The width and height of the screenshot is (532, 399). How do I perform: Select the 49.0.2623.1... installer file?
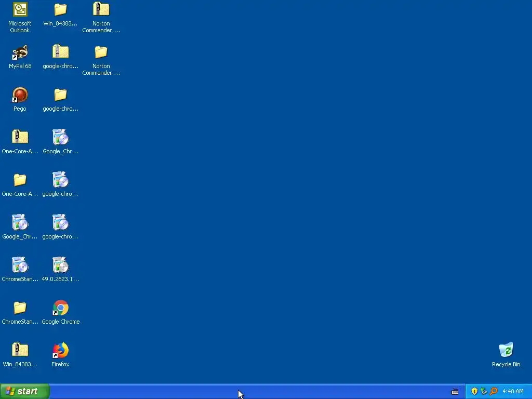60,270
